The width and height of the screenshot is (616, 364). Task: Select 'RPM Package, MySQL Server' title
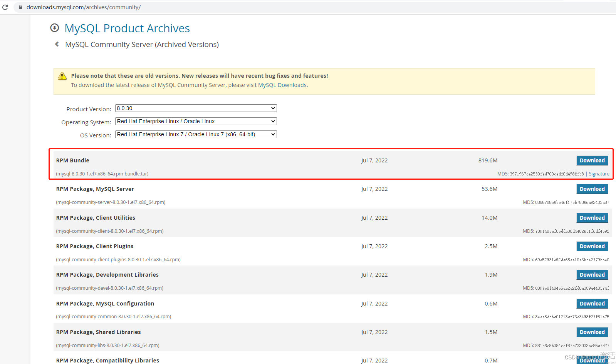(x=95, y=189)
